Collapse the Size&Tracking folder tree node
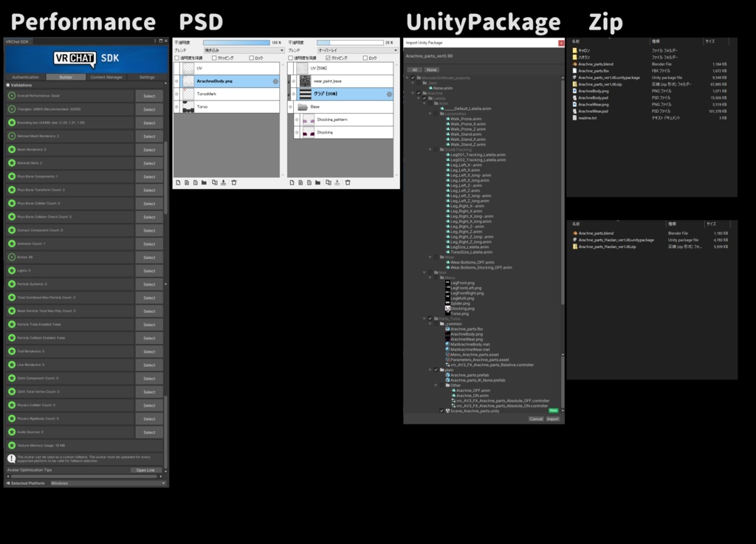The height and width of the screenshot is (544, 756). click(430, 149)
